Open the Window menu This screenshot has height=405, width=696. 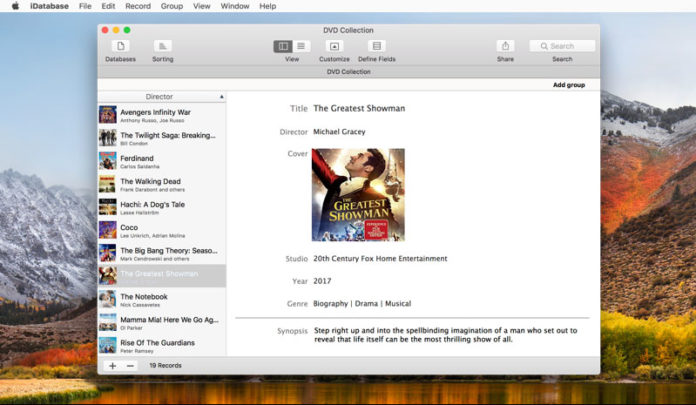(x=235, y=6)
